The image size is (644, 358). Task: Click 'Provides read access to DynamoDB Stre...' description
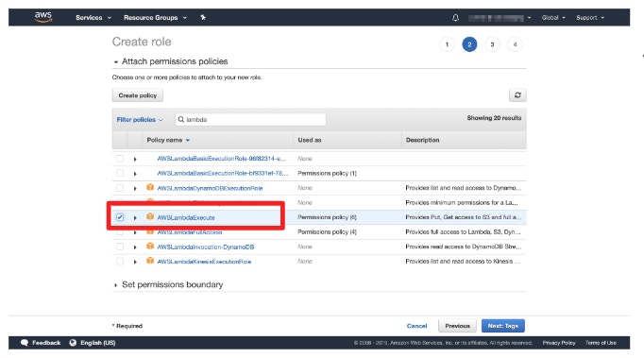(x=464, y=247)
